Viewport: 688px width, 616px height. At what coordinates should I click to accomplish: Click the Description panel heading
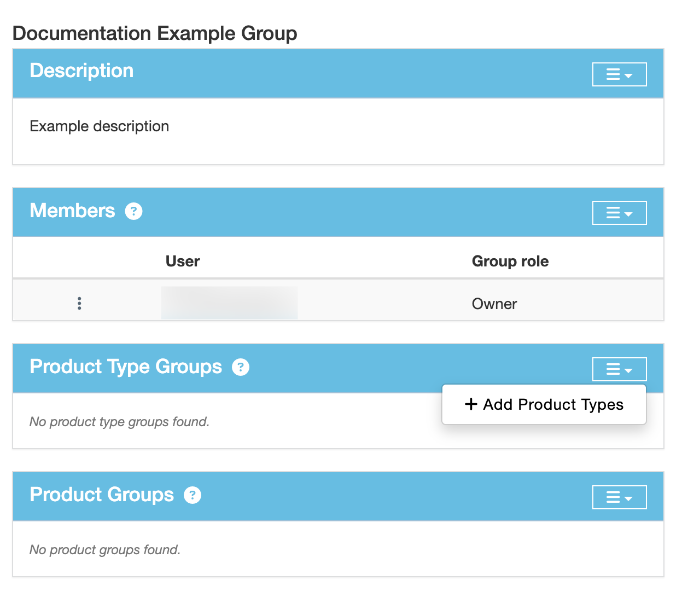(81, 71)
